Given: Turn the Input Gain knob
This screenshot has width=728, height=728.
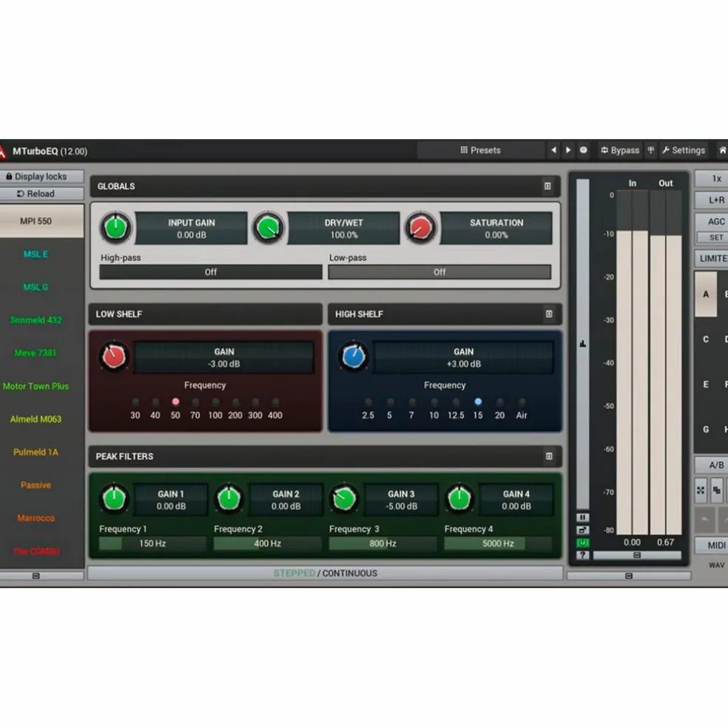Looking at the screenshot, I should (x=115, y=228).
